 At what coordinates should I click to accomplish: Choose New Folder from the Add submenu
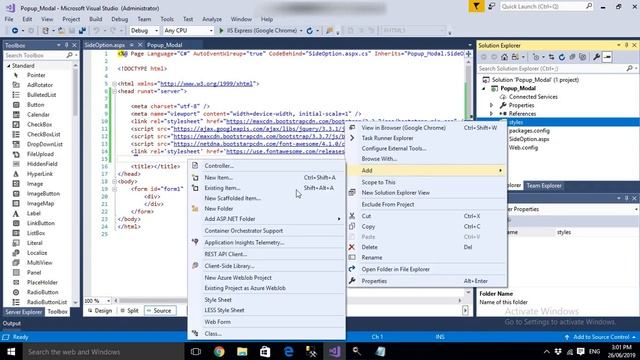266,209
